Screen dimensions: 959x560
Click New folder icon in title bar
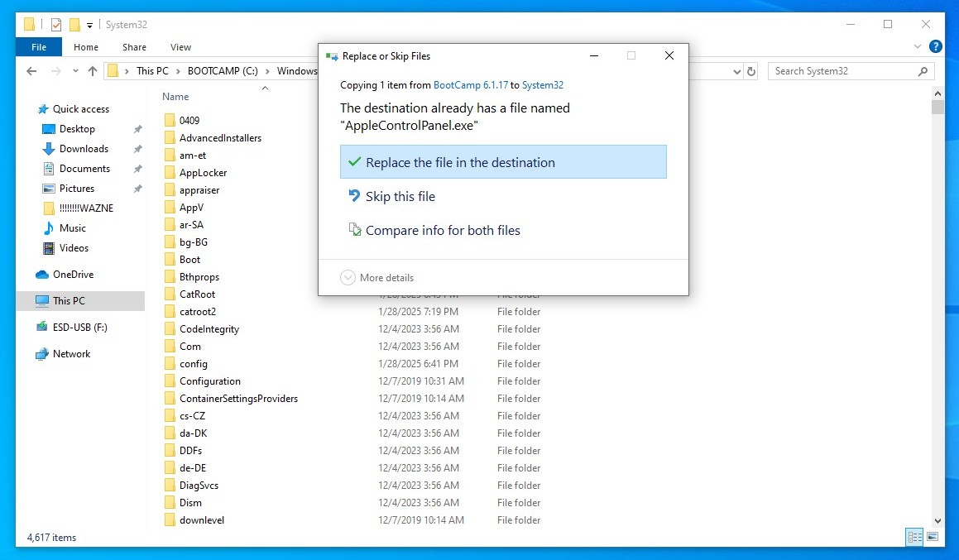(x=74, y=25)
